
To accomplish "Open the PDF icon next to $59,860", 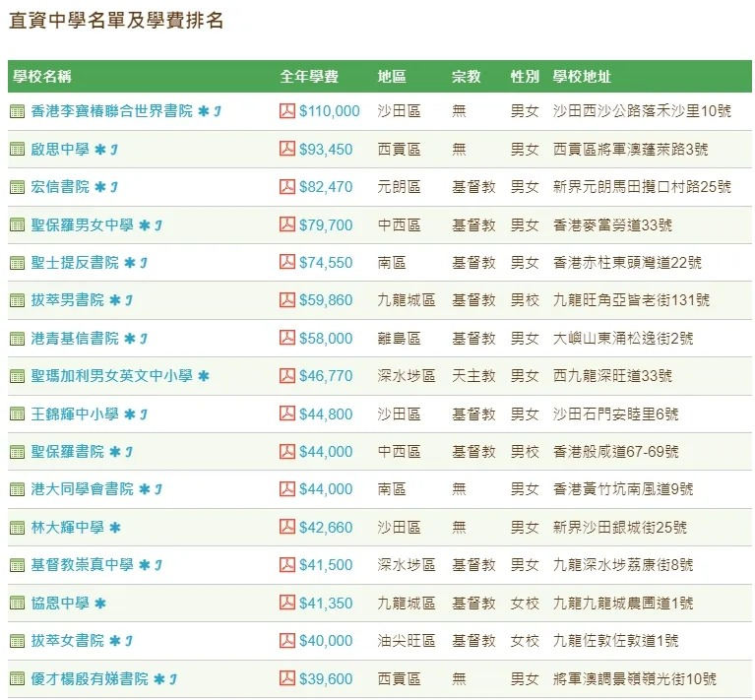I will (x=287, y=299).
